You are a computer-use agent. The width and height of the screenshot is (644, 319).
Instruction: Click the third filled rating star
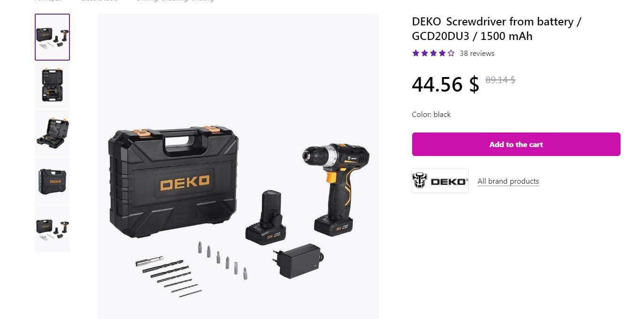pyautogui.click(x=433, y=53)
